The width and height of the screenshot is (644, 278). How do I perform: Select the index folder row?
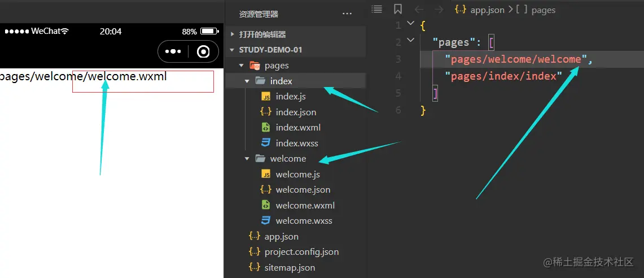click(x=295, y=81)
